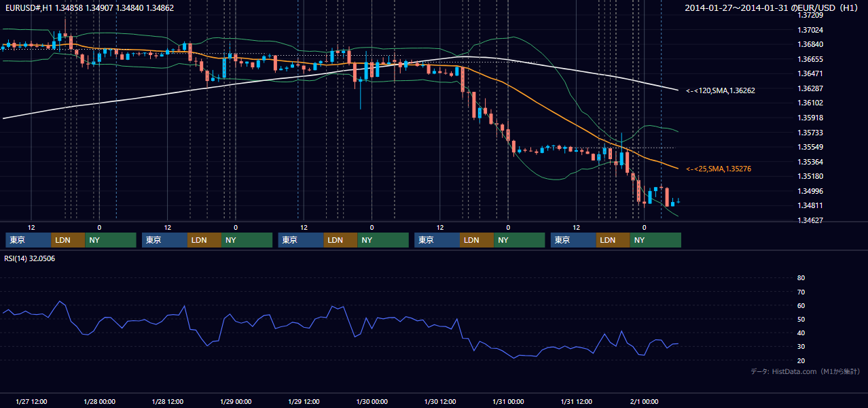Click price axis value 1.37024
Image resolution: width=868 pixels, height=408 pixels.
click(x=810, y=30)
